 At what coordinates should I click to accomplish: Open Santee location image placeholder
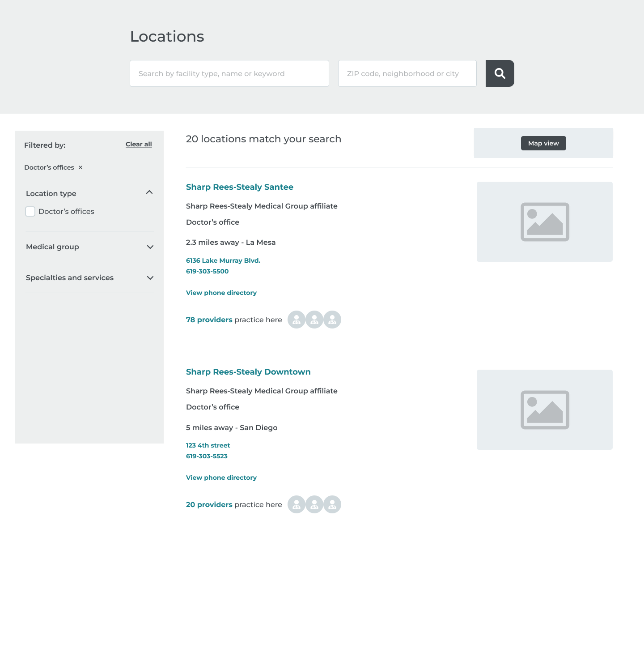pyautogui.click(x=545, y=222)
